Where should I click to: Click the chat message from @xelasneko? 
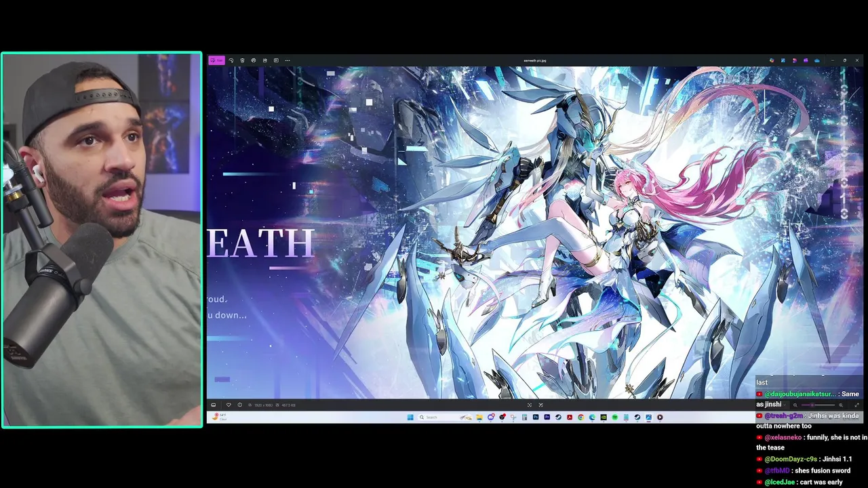[x=812, y=442]
